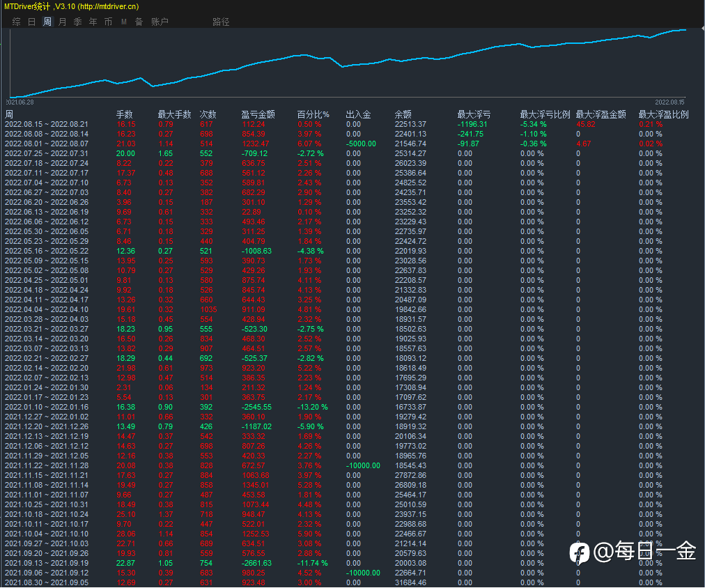The height and width of the screenshot is (588, 705).
Task: Sort by the 百分比% column header
Action: click(x=313, y=115)
